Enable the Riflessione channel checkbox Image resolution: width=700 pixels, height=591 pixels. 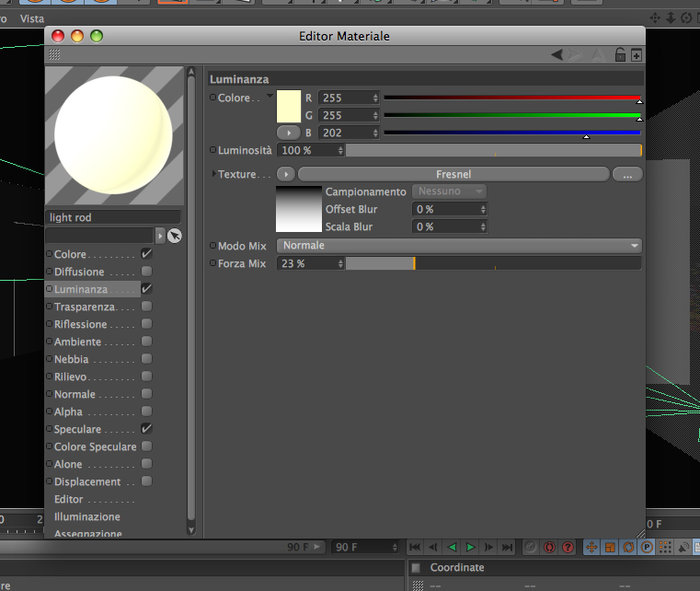146,324
